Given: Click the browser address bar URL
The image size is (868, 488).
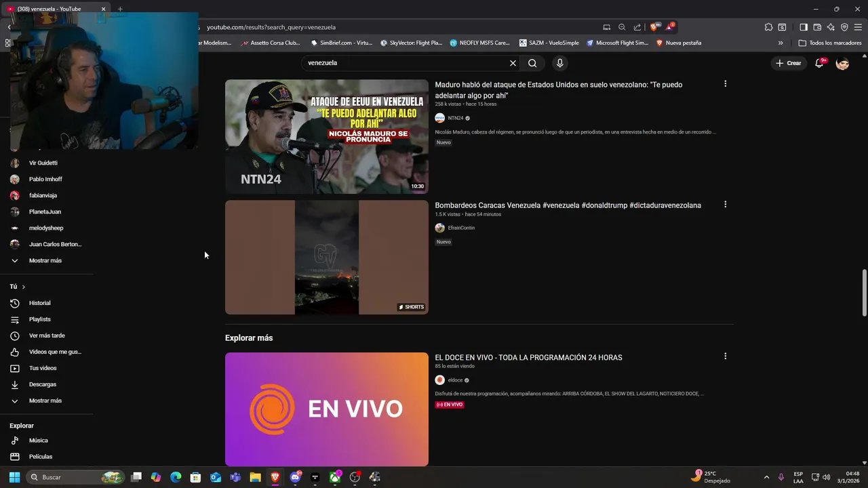Looking at the screenshot, I should pos(271,27).
